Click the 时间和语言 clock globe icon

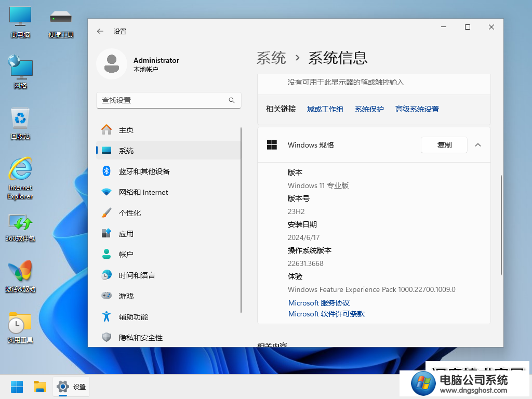[107, 275]
